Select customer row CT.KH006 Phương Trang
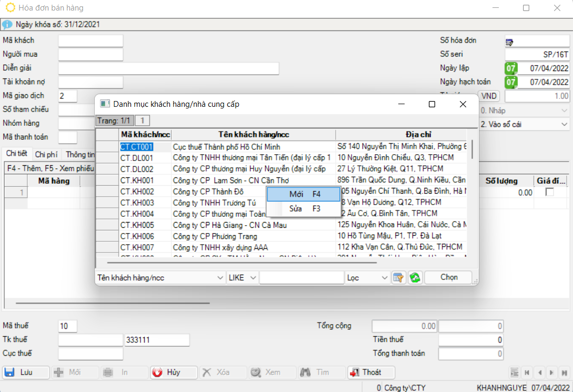The height and width of the screenshot is (392, 573). coord(215,236)
